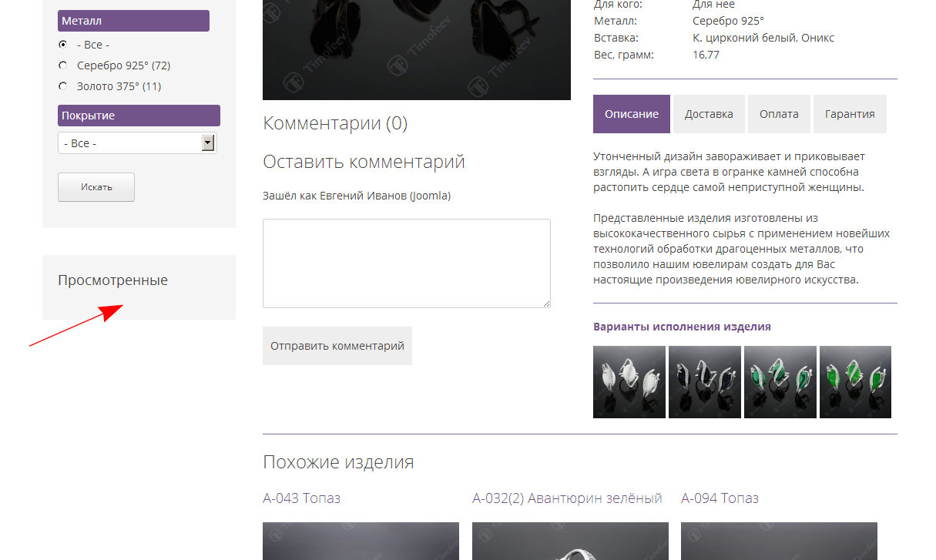Viewport: 936px width, 560px height.
Task: Select the Серебро 925° radio option
Action: (x=62, y=65)
